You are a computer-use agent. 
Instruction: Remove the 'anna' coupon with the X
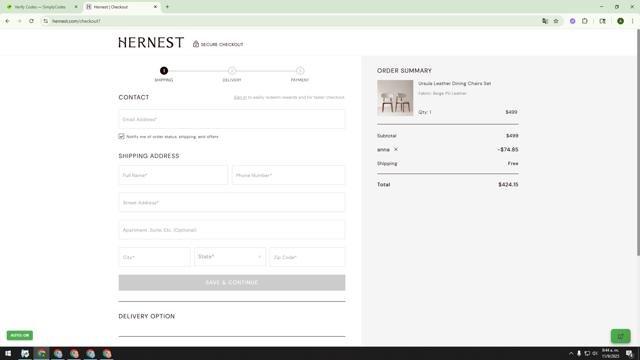pyautogui.click(x=396, y=149)
